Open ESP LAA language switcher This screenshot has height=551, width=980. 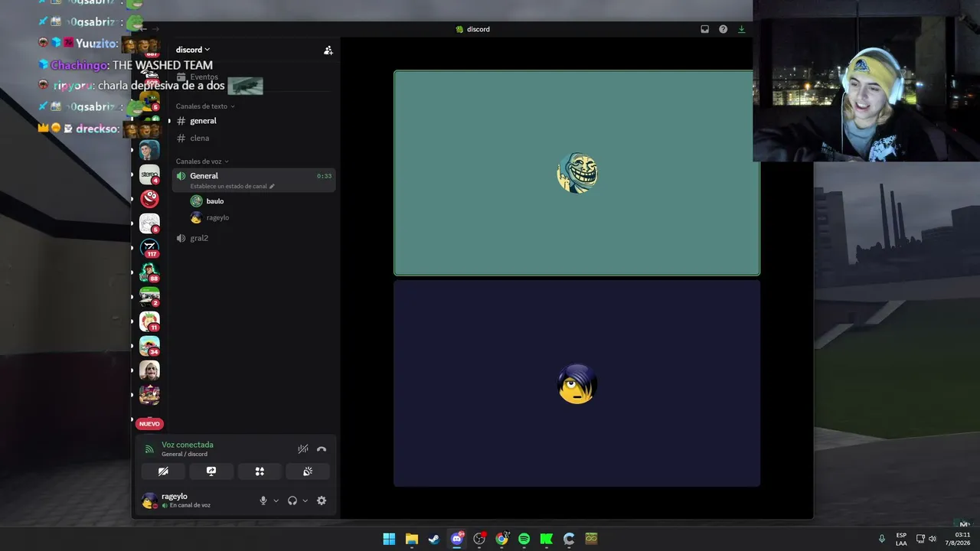point(901,539)
